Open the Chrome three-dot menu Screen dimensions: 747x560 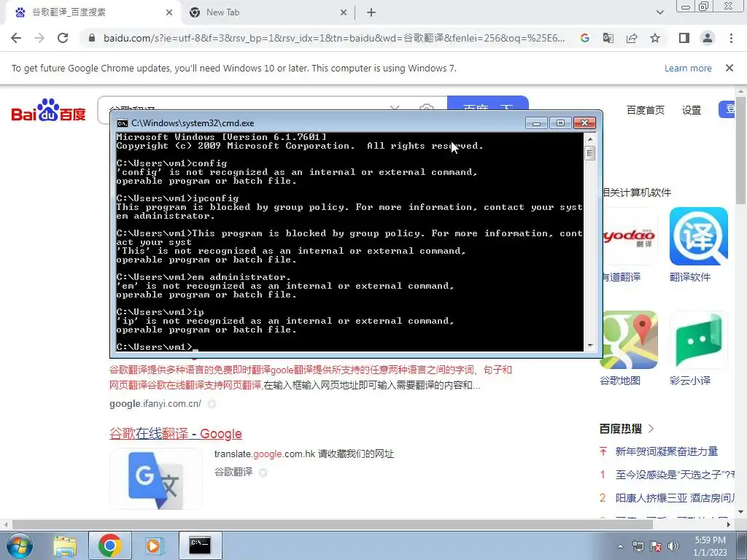pyautogui.click(x=731, y=38)
